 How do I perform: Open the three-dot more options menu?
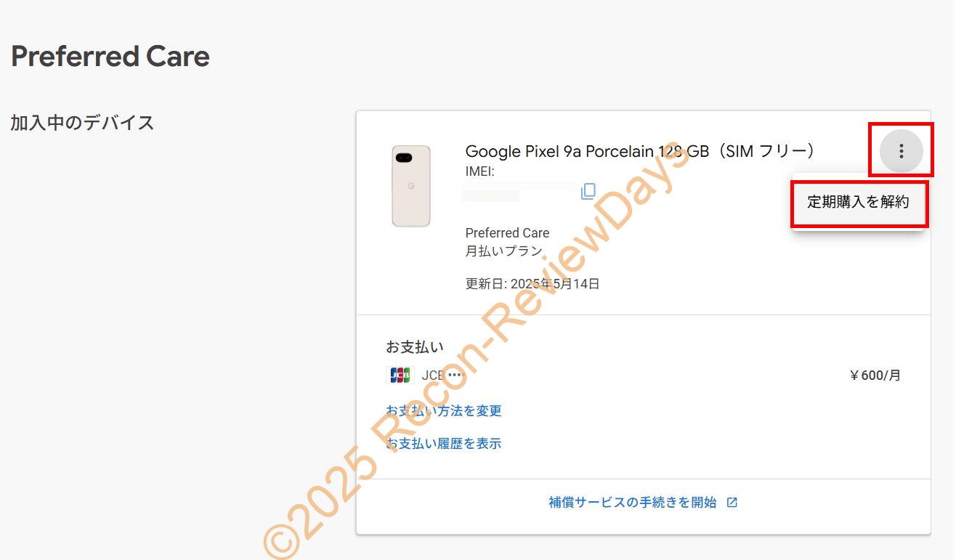pyautogui.click(x=901, y=151)
